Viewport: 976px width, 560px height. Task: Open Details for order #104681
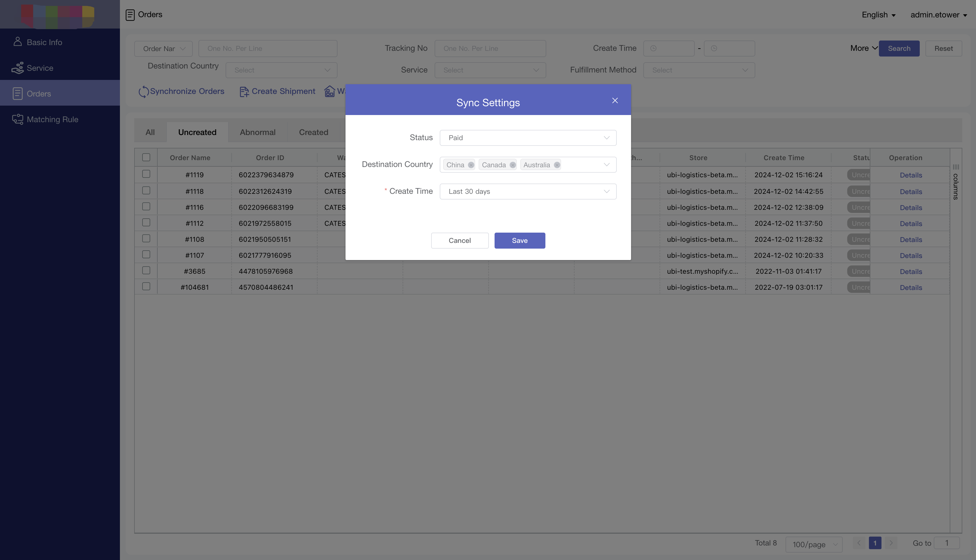click(x=911, y=288)
